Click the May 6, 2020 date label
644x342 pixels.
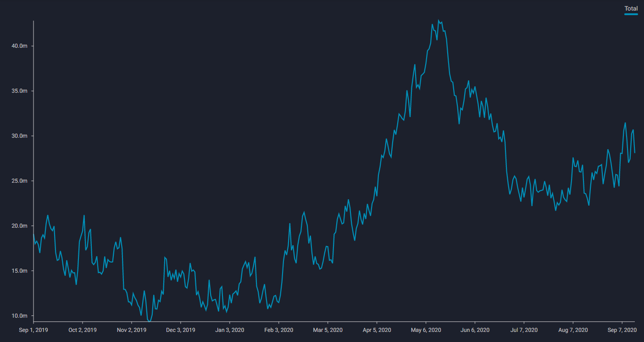[x=426, y=330]
